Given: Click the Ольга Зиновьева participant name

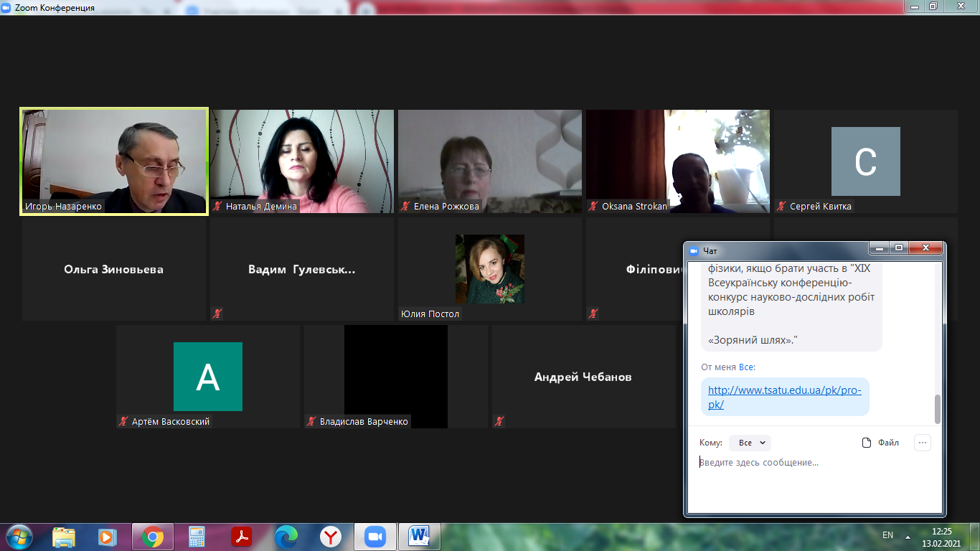Looking at the screenshot, I should (x=114, y=270).
